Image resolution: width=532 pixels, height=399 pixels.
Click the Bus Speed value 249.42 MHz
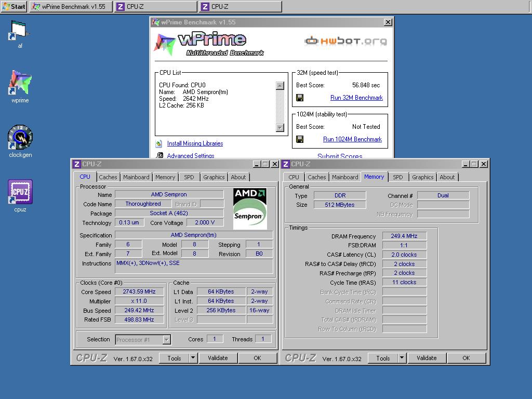(139, 311)
